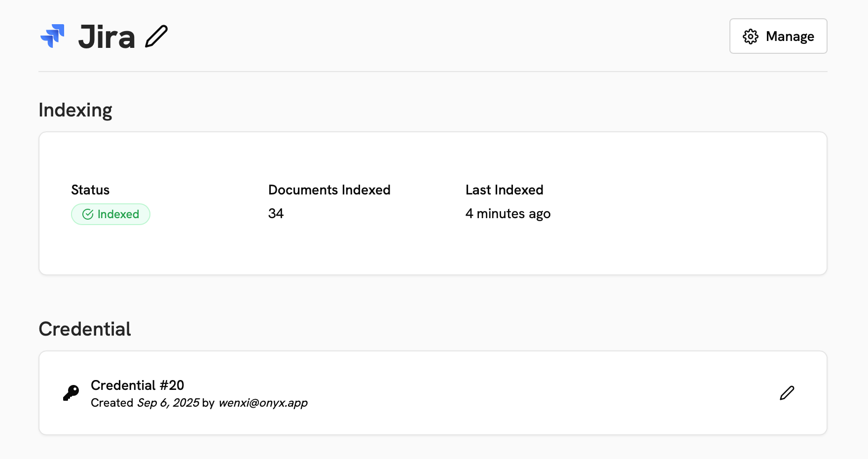
Task: Click the Documents Indexed count of 34
Action: tap(276, 214)
